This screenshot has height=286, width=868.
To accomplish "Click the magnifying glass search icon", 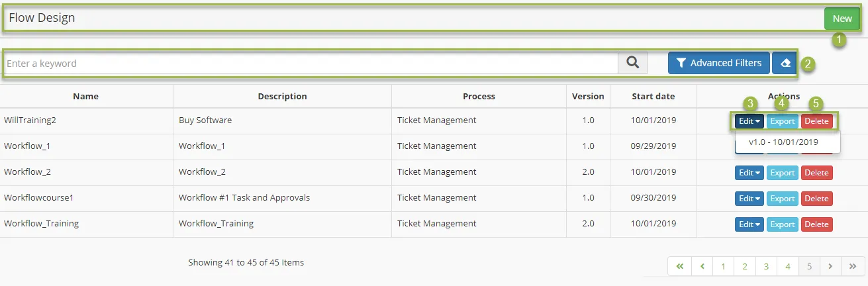I will 633,63.
